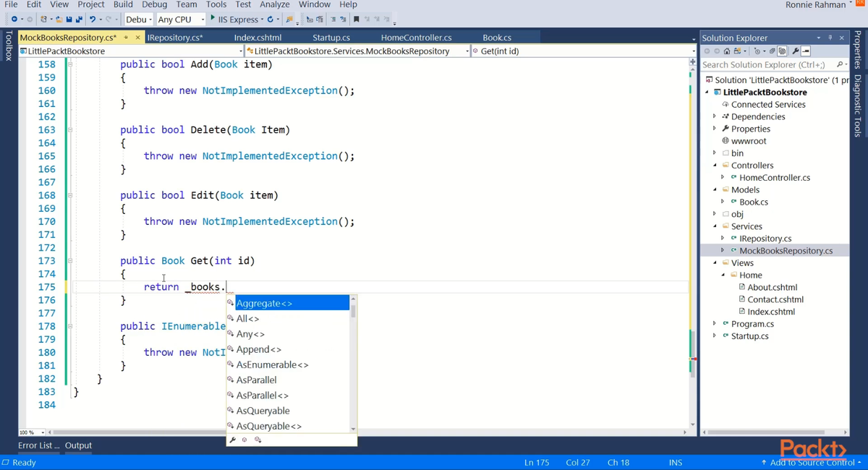The width and height of the screenshot is (868, 470).
Task: Collapse the Controllers folder
Action: [715, 166]
